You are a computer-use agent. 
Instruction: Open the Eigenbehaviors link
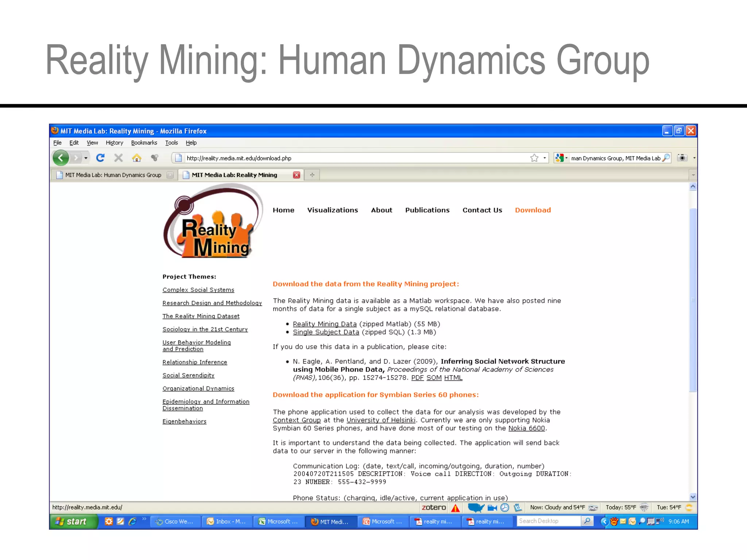point(185,421)
